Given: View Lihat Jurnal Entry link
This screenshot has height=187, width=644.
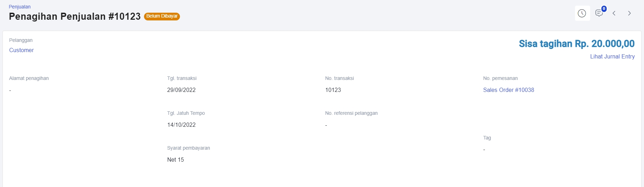Looking at the screenshot, I should pyautogui.click(x=612, y=56).
